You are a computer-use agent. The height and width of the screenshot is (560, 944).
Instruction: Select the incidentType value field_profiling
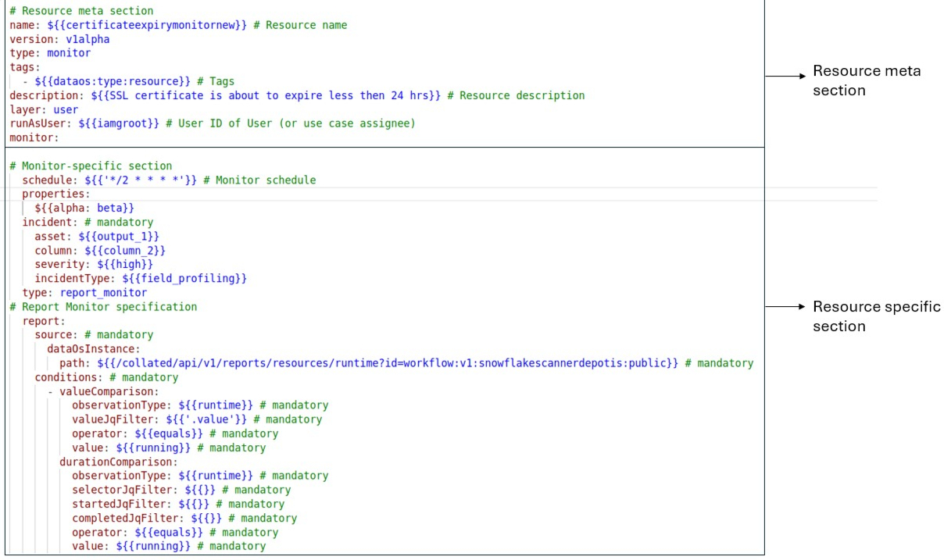coord(184,278)
